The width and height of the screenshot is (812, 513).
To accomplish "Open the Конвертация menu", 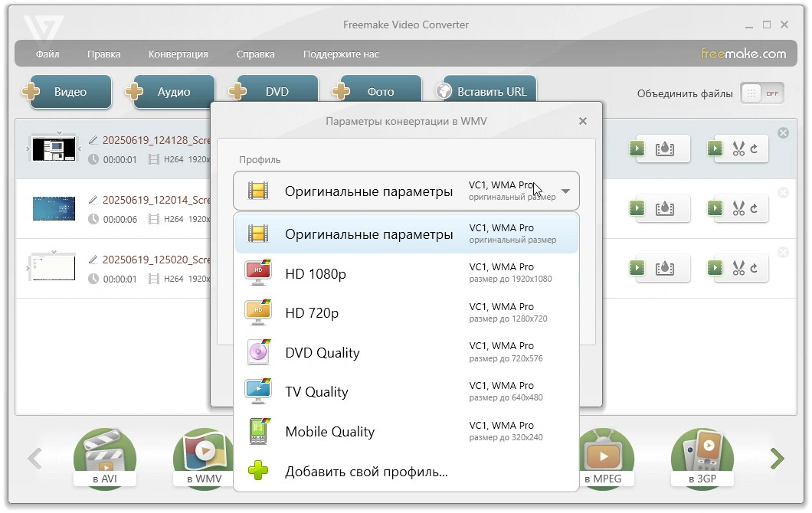I will tap(178, 54).
